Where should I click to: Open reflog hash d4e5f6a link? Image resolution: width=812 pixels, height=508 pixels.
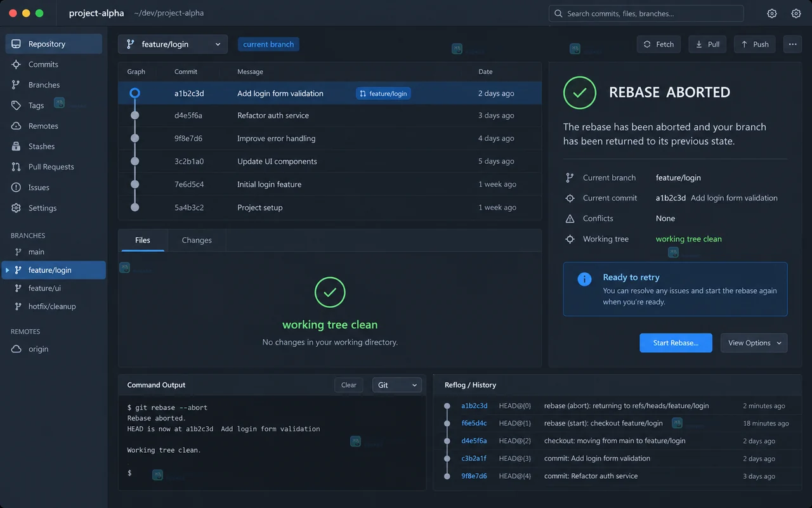(x=475, y=441)
